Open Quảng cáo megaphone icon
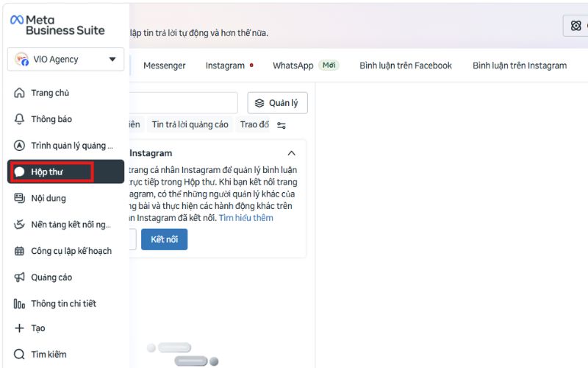 (19, 277)
